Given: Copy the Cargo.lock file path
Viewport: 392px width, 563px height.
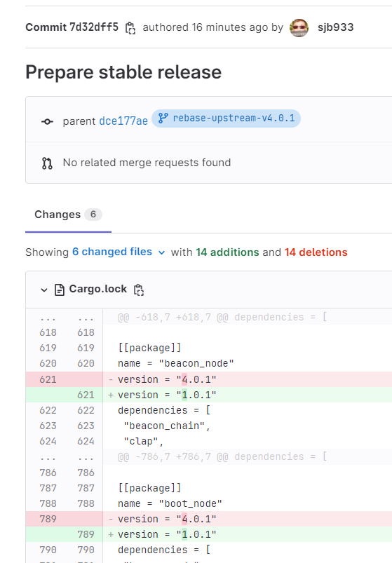Looking at the screenshot, I should (x=139, y=290).
